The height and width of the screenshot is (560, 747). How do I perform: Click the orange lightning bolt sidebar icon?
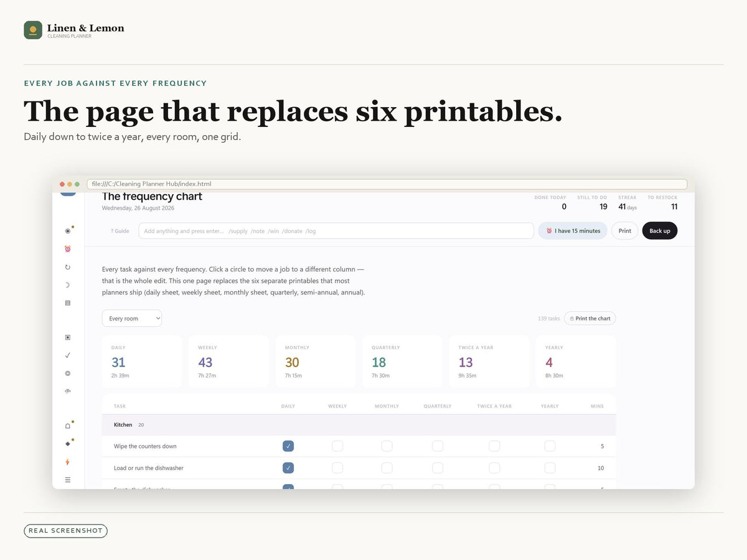(x=68, y=462)
